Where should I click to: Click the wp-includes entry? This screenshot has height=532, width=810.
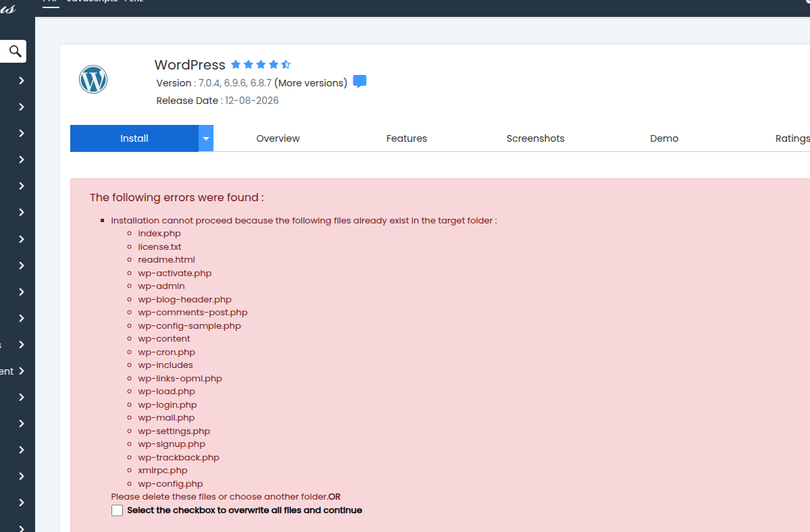[x=166, y=365]
